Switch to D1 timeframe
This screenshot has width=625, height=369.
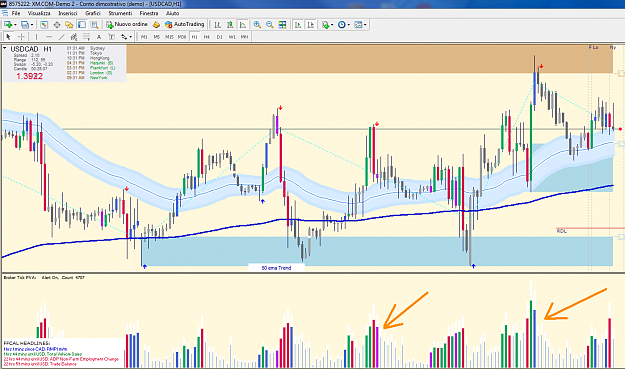click(x=219, y=37)
